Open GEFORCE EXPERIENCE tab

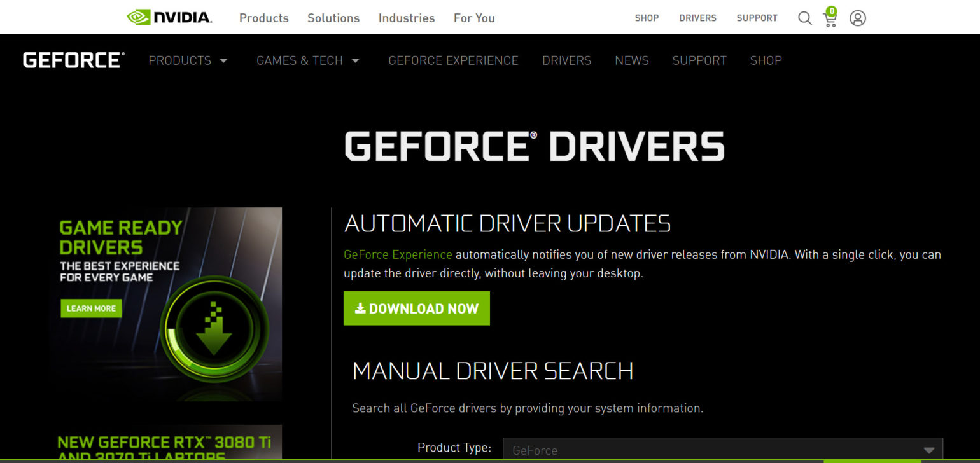pyautogui.click(x=453, y=60)
